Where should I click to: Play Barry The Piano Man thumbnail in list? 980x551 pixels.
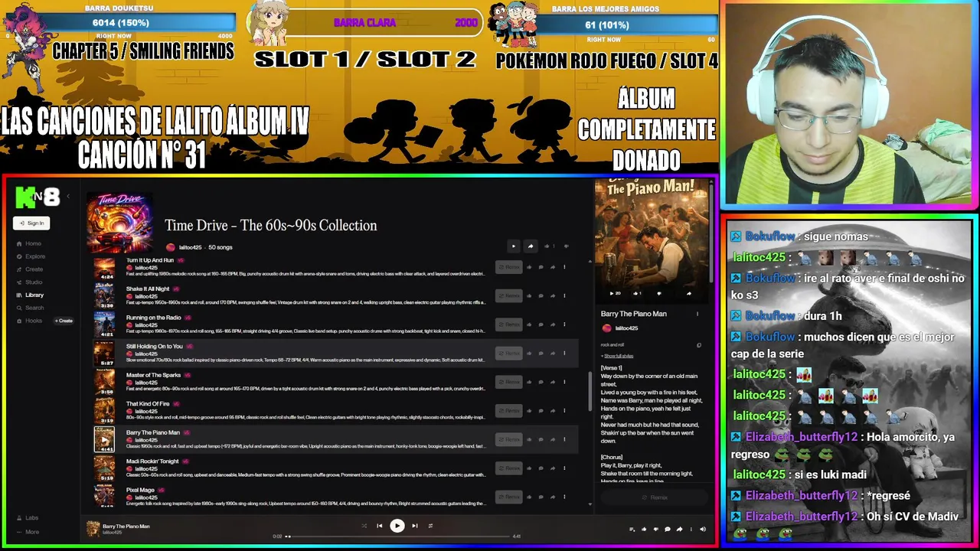pyautogui.click(x=104, y=439)
